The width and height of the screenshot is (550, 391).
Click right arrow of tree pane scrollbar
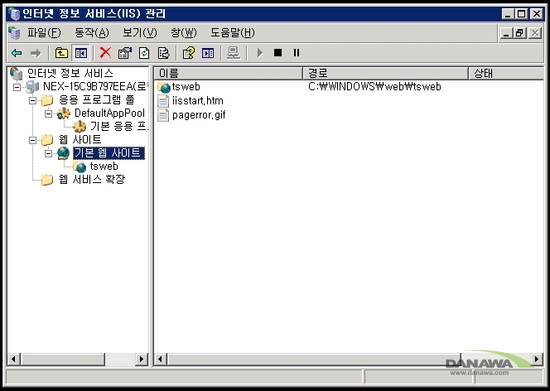[141, 359]
